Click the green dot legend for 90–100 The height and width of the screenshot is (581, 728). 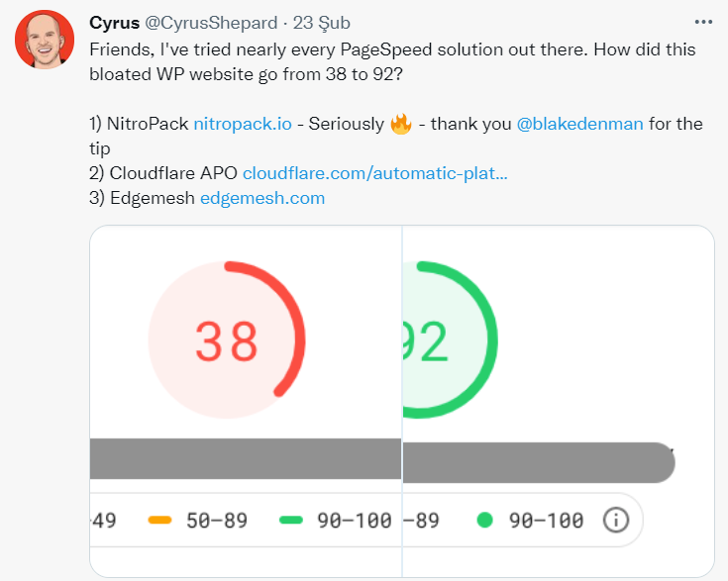(x=484, y=520)
